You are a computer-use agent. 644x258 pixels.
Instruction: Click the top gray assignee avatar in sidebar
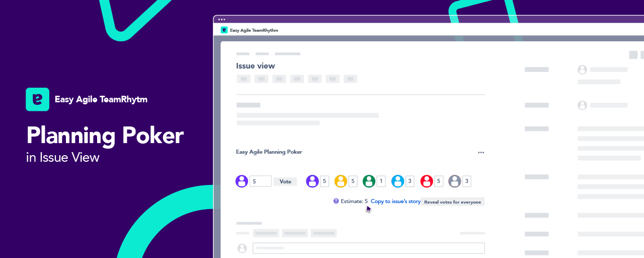[583, 70]
